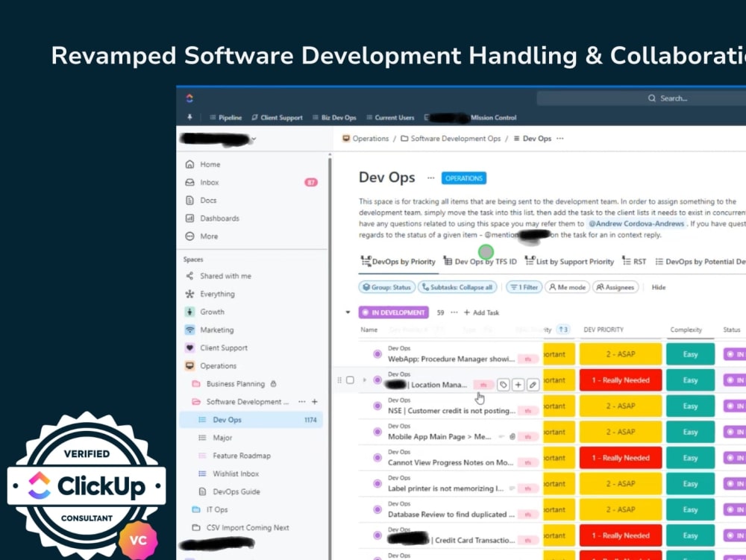Click the pin icon in favorites bar

coord(189,117)
